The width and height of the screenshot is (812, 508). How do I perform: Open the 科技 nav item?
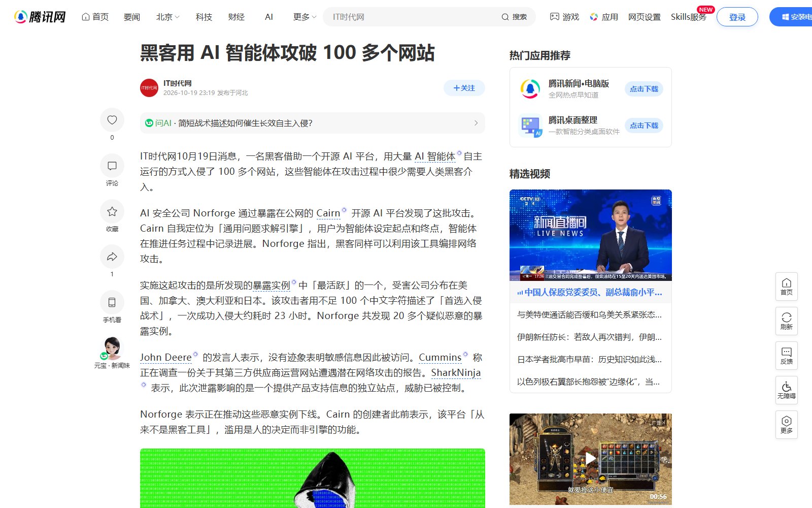(x=204, y=17)
